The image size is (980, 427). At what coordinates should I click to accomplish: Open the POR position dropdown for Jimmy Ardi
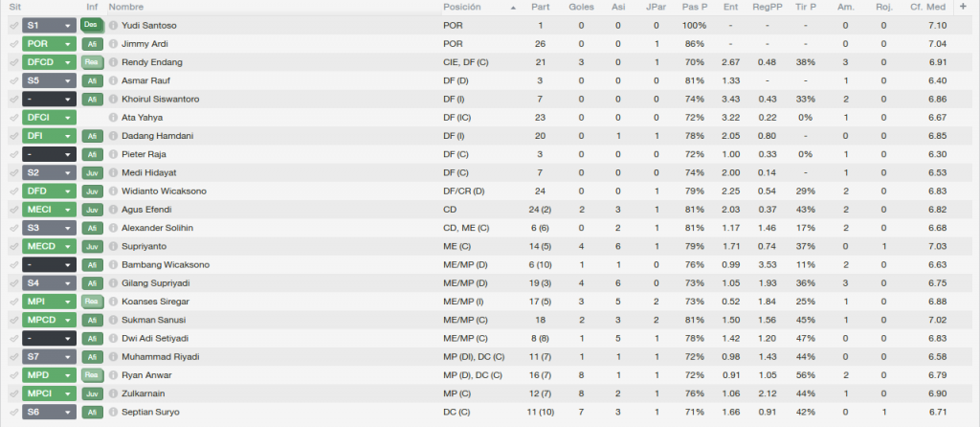[50, 44]
